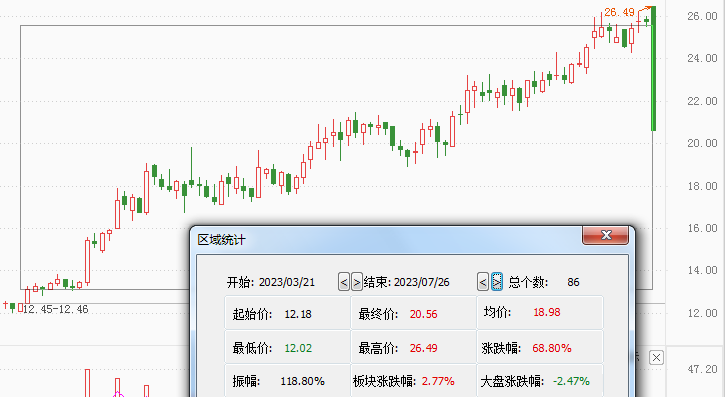
Task: Click the 起始价 value 12.18
Action: click(x=298, y=314)
